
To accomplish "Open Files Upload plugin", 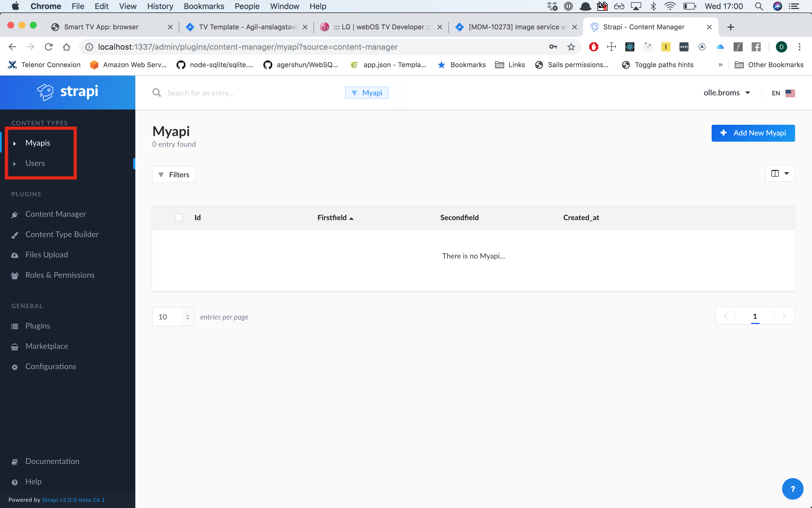I will [x=46, y=255].
